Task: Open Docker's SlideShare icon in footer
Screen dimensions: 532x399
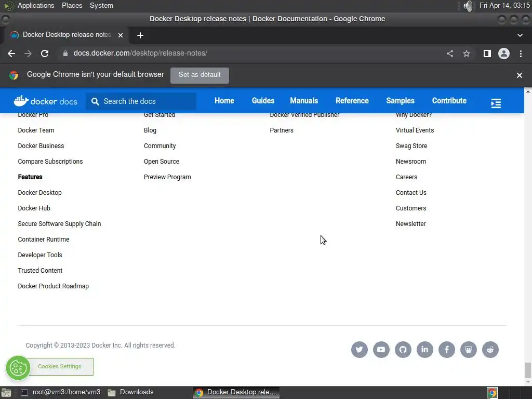Action: pyautogui.click(x=469, y=350)
